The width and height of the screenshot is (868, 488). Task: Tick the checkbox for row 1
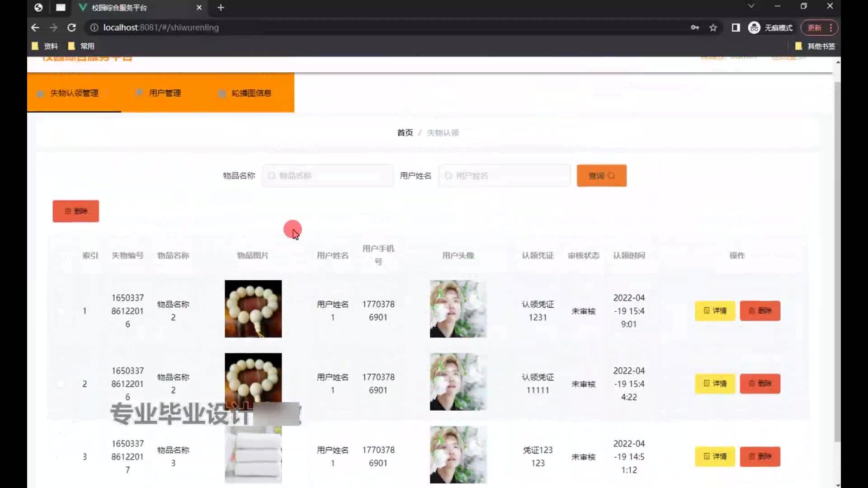61,311
